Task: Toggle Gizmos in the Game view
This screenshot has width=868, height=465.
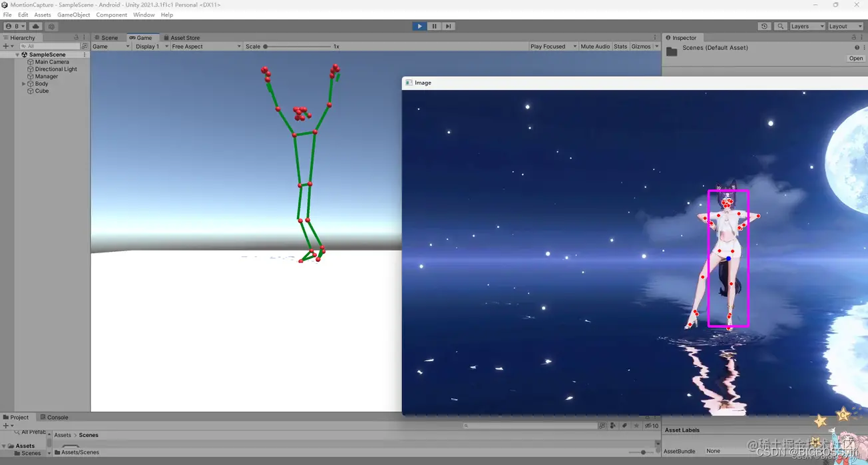Action: tap(640, 47)
